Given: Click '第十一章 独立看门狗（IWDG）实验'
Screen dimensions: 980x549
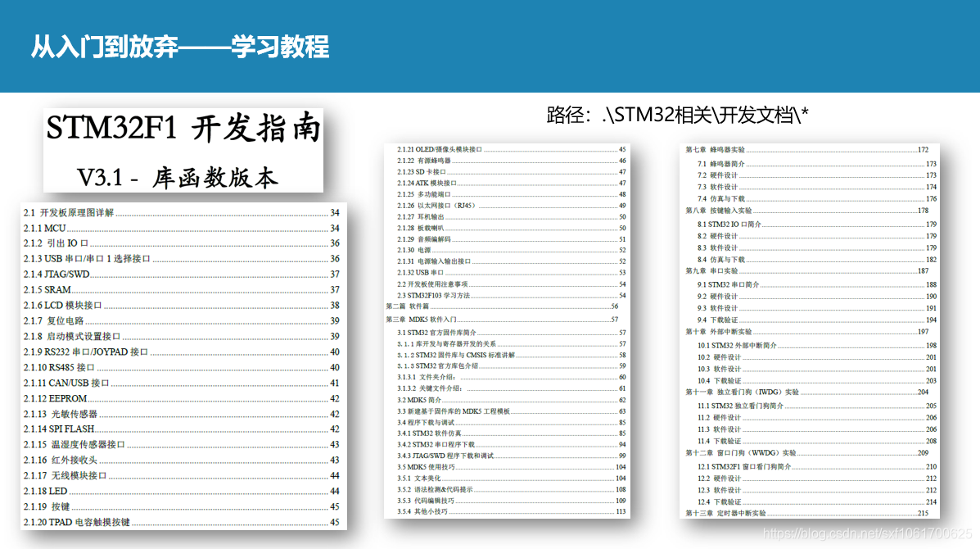Looking at the screenshot, I should [807, 392].
